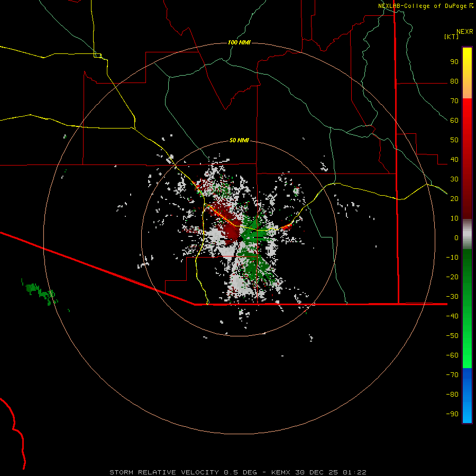This screenshot has height=476, width=476.
Task: Click the 100 NMI range ring label
Action: click(239, 42)
